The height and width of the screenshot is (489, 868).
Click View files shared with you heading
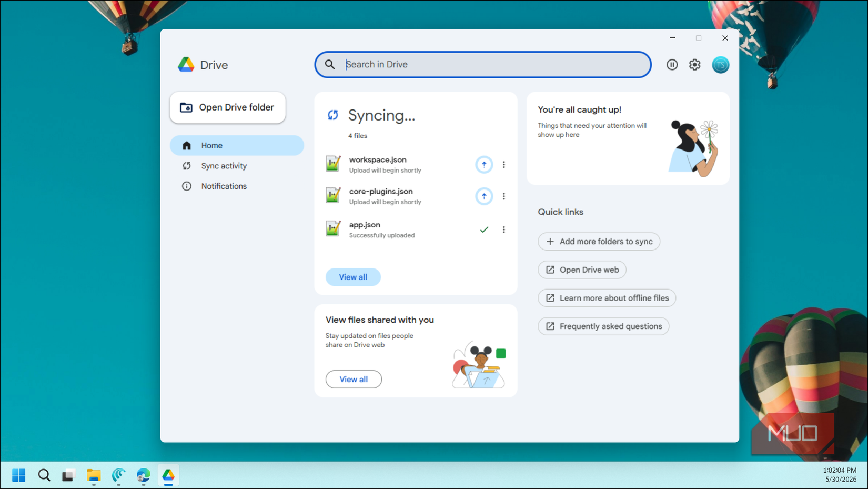tap(380, 320)
